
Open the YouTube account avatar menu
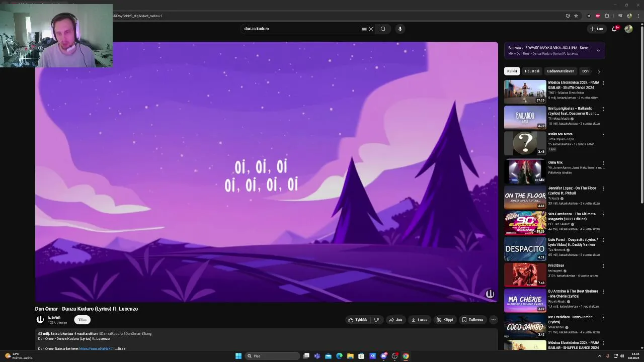click(628, 29)
